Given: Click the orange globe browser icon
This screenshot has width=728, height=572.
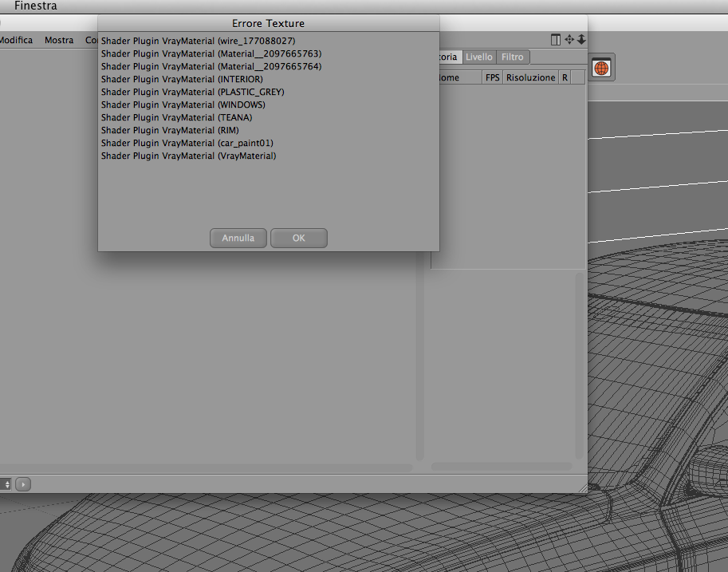Looking at the screenshot, I should (601, 68).
